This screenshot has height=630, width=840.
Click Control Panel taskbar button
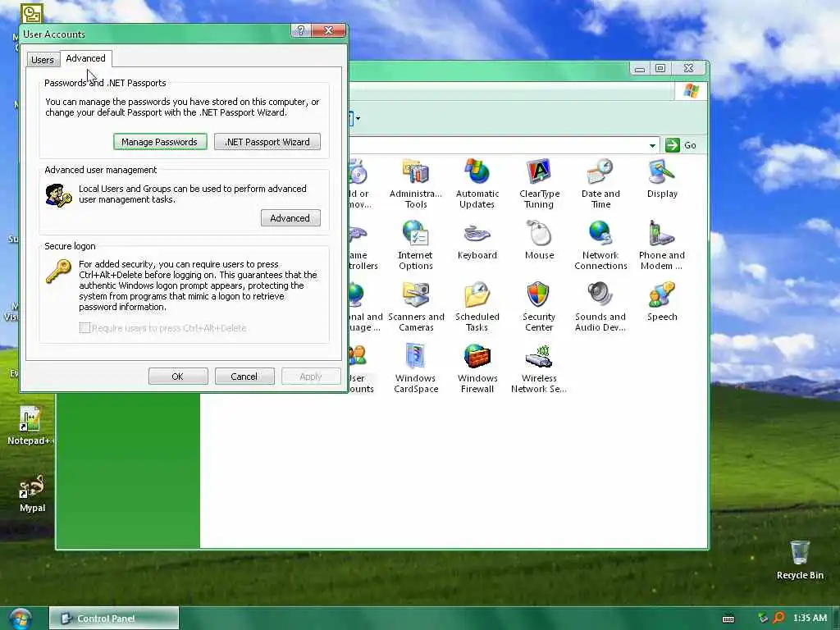tap(113, 619)
